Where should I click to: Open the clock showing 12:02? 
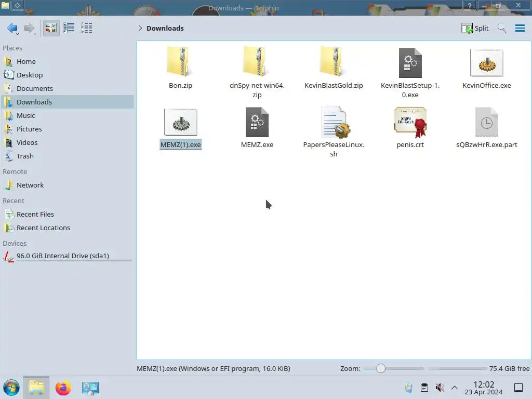pyautogui.click(x=484, y=388)
